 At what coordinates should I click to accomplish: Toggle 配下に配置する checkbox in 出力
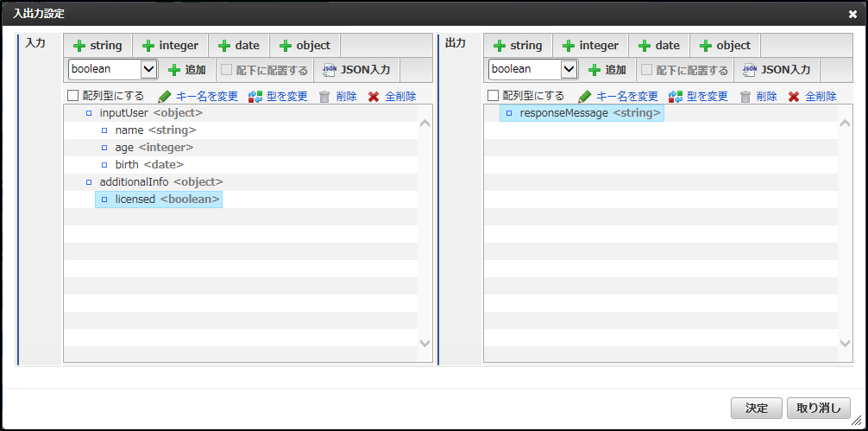pos(646,70)
